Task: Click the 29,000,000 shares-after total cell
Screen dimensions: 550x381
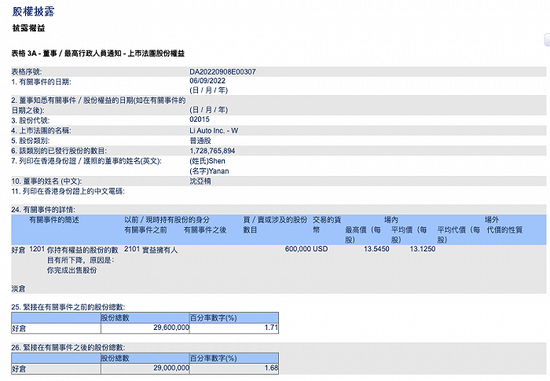Action: point(145,368)
